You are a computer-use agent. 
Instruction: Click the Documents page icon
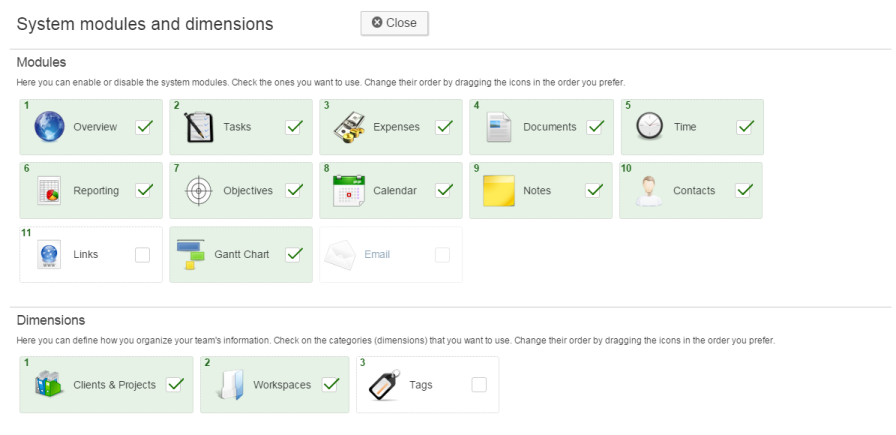pyautogui.click(x=499, y=127)
